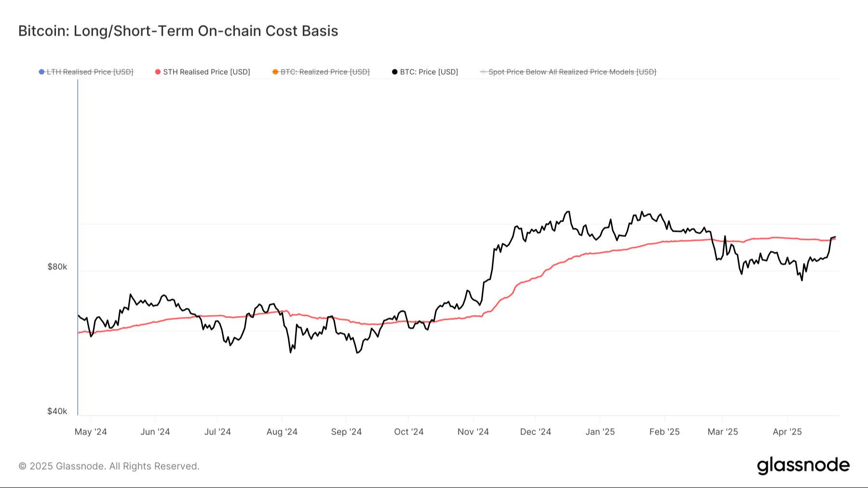
Task: Click the gray Spot Price Below legend marker
Action: click(483, 72)
